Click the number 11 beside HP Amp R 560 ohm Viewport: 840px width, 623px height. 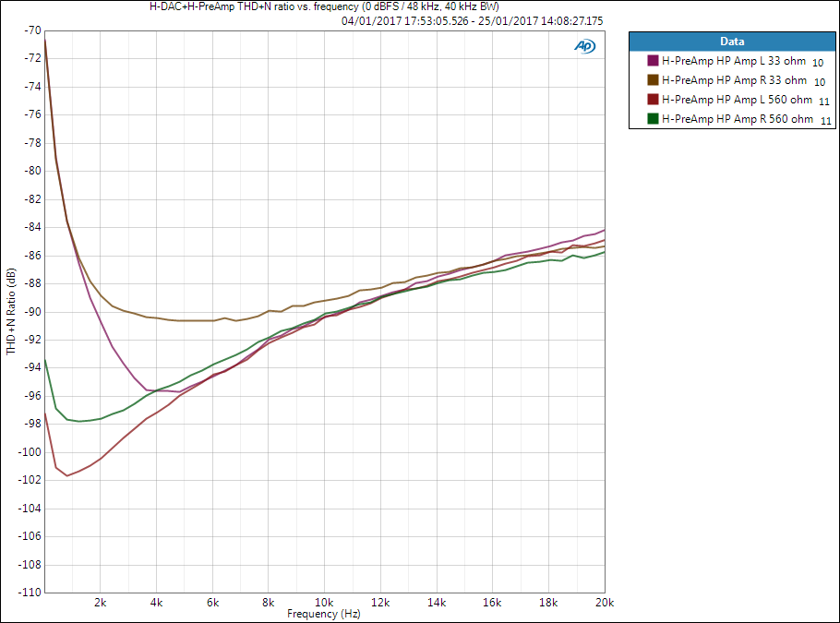pos(826,121)
